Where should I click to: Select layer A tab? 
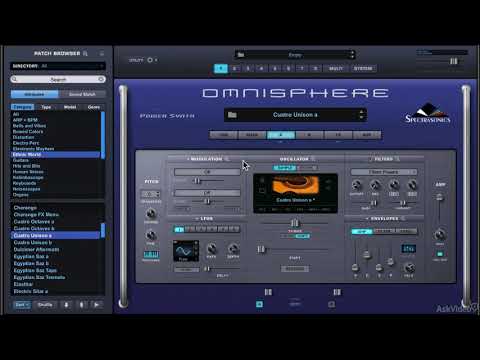(x=281, y=135)
